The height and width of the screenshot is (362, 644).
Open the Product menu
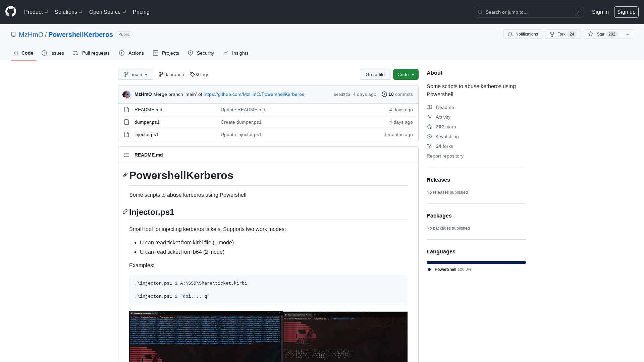click(36, 12)
